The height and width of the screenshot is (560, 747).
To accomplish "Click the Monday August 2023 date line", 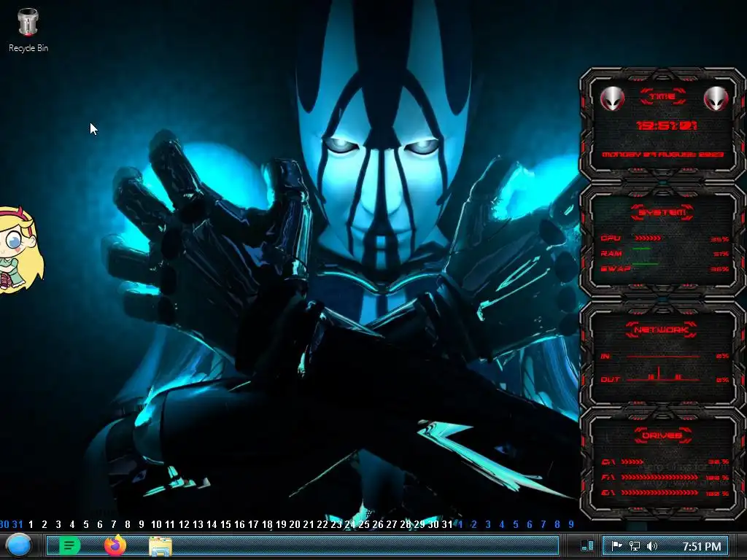I will click(x=662, y=155).
